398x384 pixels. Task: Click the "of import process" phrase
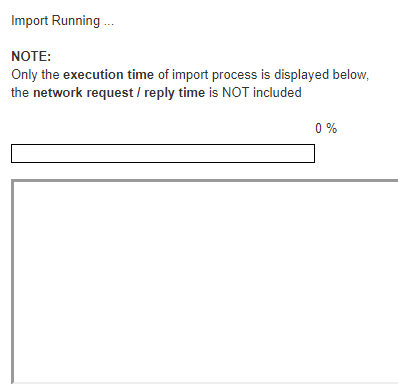coord(207,75)
